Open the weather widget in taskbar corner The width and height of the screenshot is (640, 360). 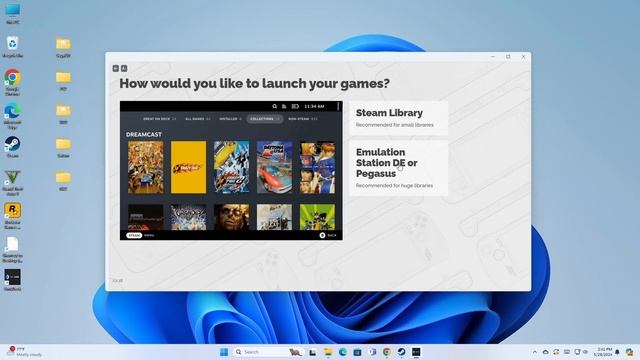pyautogui.click(x=24, y=352)
